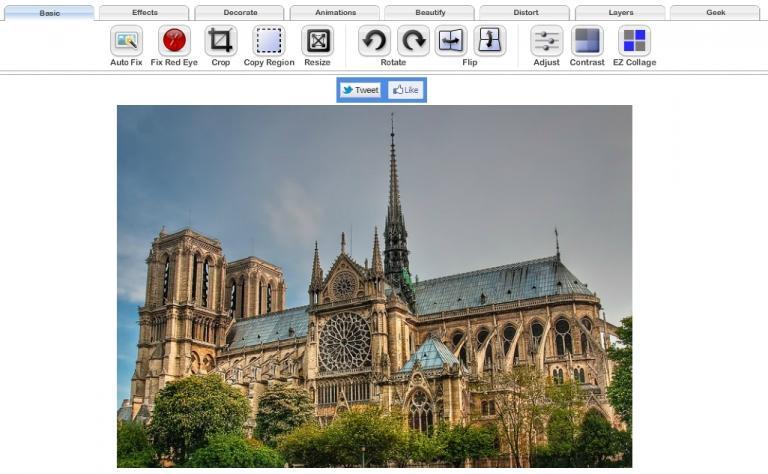Activate the Crop tool
The height and width of the screenshot is (474, 768).
pos(221,41)
